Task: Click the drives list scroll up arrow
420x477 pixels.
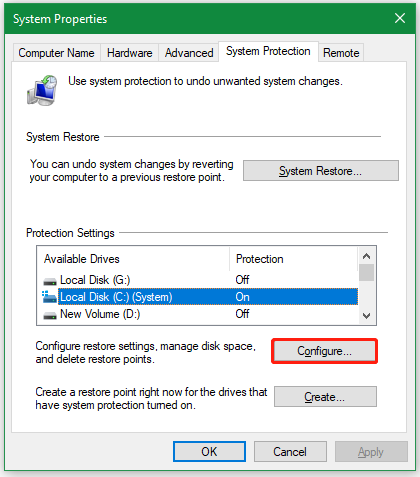Action: [x=367, y=256]
